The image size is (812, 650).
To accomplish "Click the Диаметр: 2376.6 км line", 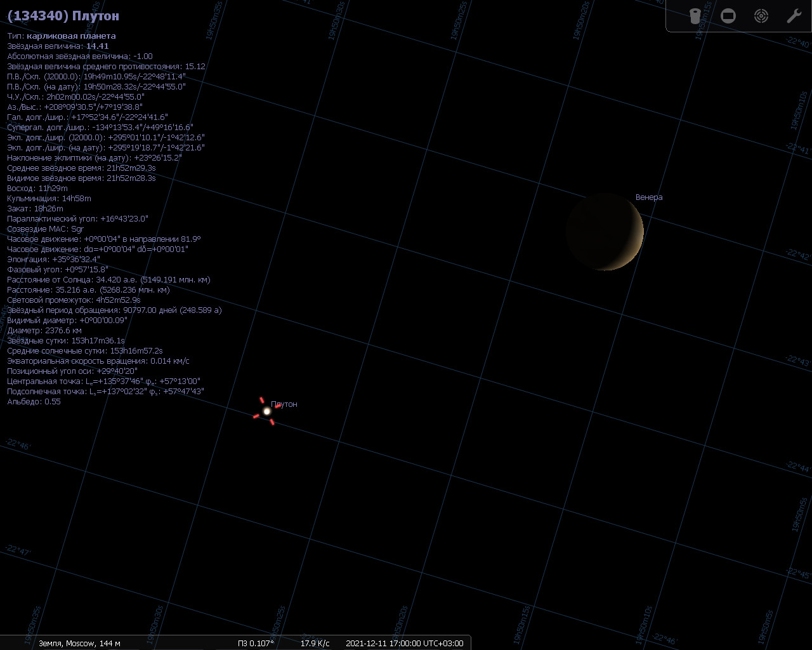I will [x=44, y=331].
